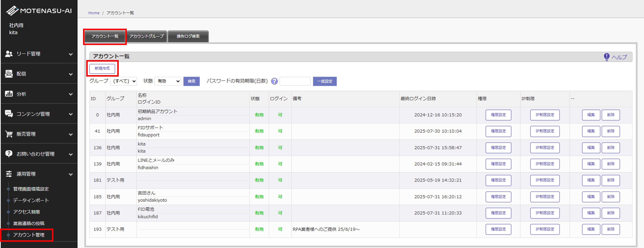This screenshot has width=644, height=248.
Task: Click the MOTENASU-AI logo icon
Action: point(12,11)
